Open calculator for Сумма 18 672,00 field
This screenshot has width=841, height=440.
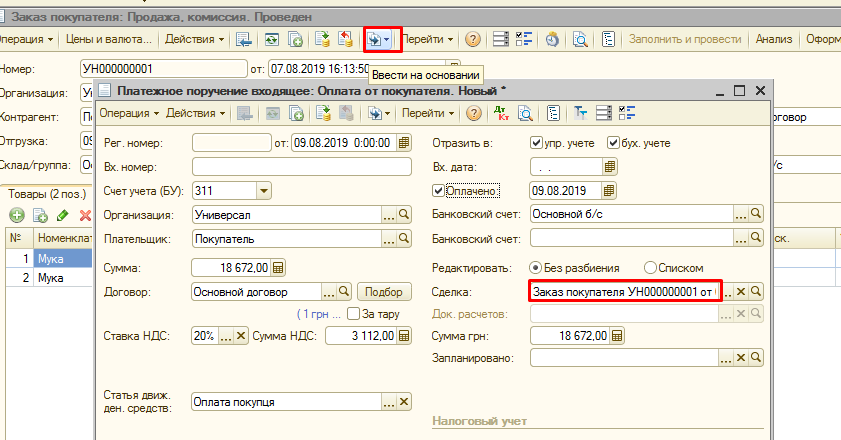(278, 267)
